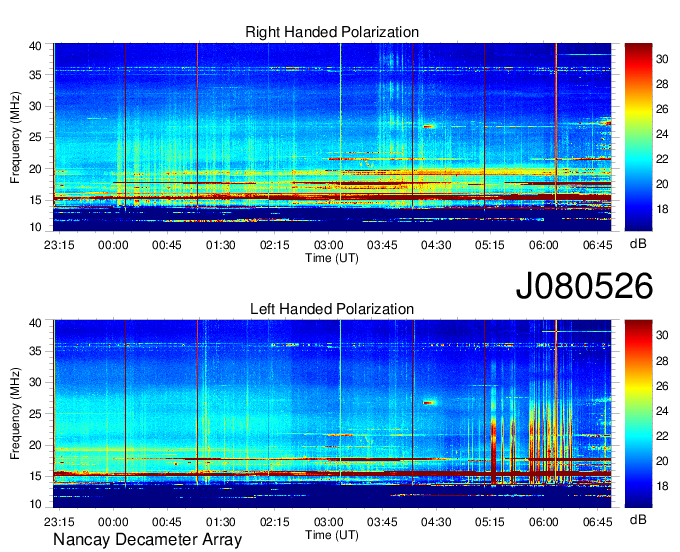This screenshot has height=552, width=680.
Task: Click the bottom plot's Time (UT) axis label
Action: [x=332, y=535]
